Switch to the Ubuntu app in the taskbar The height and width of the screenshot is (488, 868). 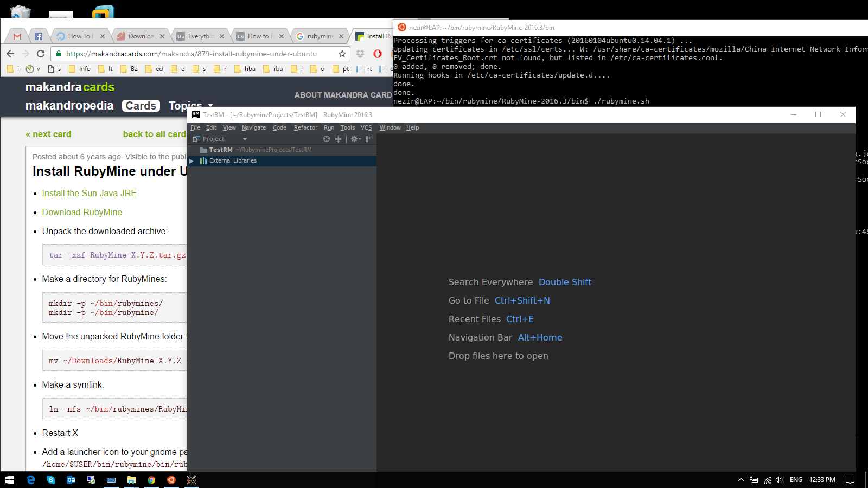pos(171,480)
